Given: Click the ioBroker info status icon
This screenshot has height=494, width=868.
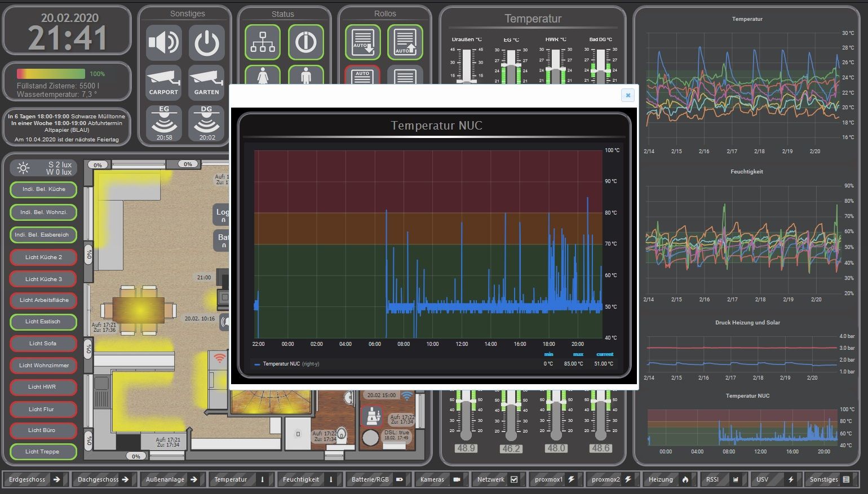Looking at the screenshot, I should [x=306, y=42].
